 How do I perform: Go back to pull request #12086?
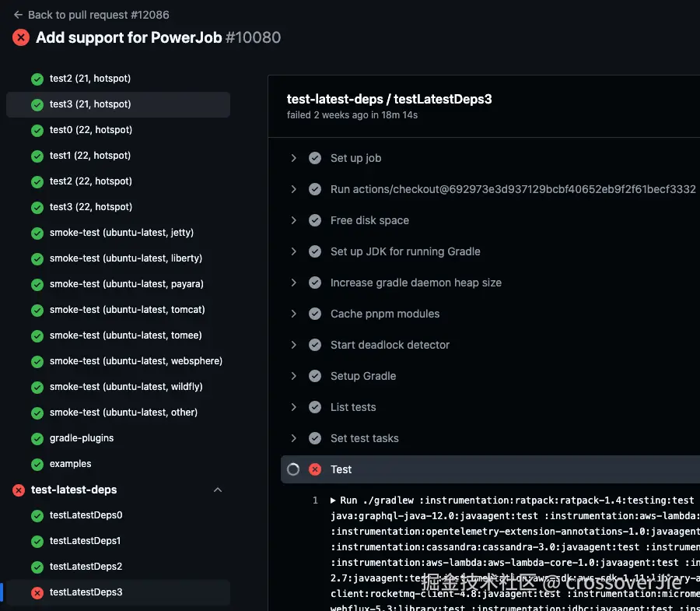(98, 15)
